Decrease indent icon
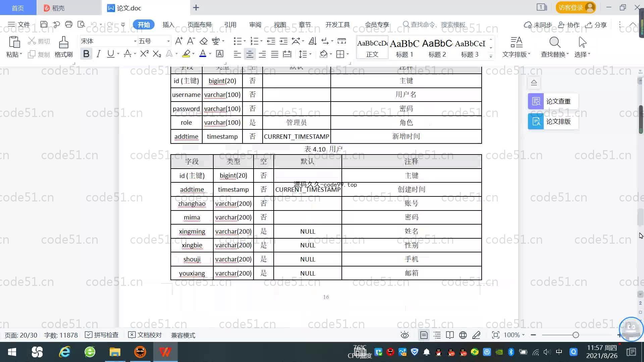The image size is (644, 362). pyautogui.click(x=271, y=41)
